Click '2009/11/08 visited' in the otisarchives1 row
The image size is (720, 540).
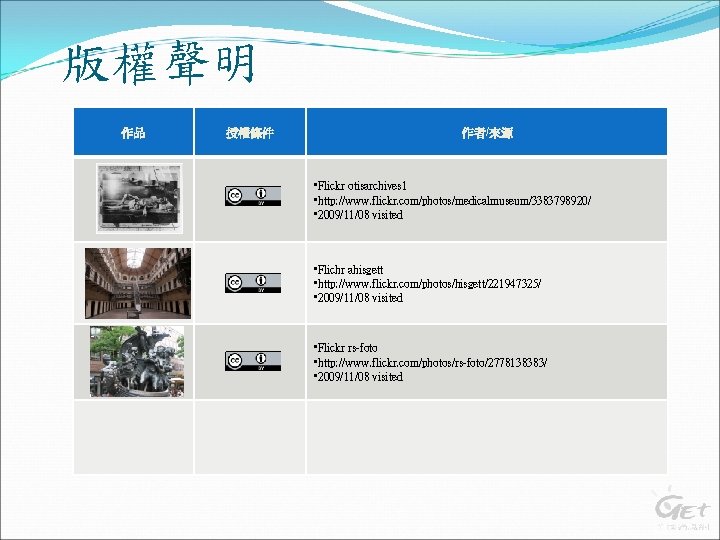tap(360, 215)
